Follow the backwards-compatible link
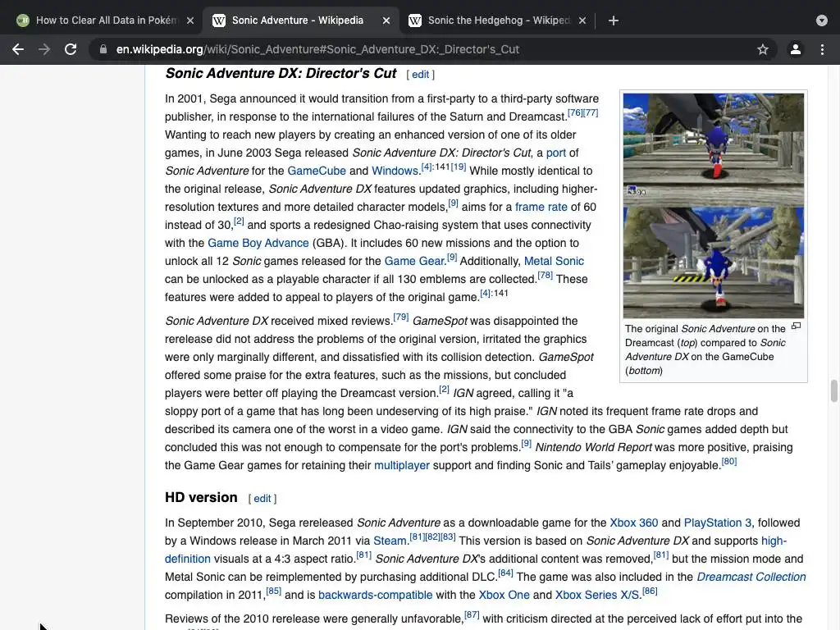The image size is (840, 630). point(375,596)
